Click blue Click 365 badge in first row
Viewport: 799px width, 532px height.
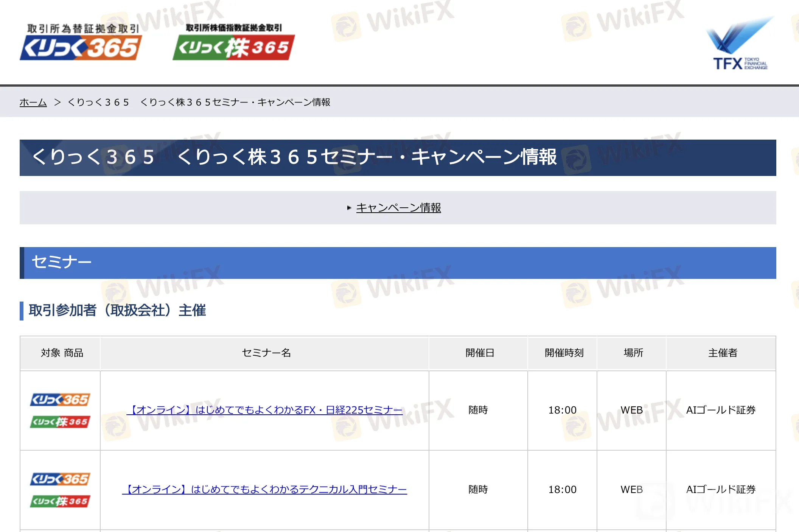(60, 400)
